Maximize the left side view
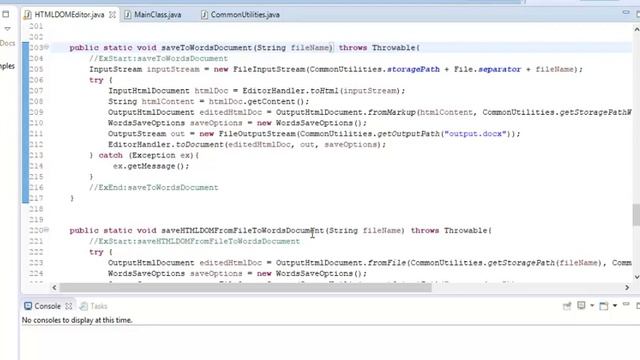Screen dimensions: 640x360 pyautogui.click(x=6, y=14)
